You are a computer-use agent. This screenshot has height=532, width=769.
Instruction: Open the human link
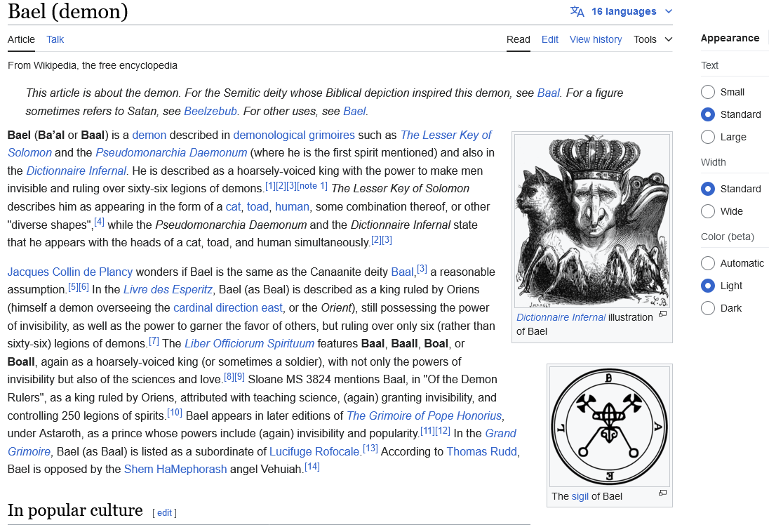click(292, 206)
